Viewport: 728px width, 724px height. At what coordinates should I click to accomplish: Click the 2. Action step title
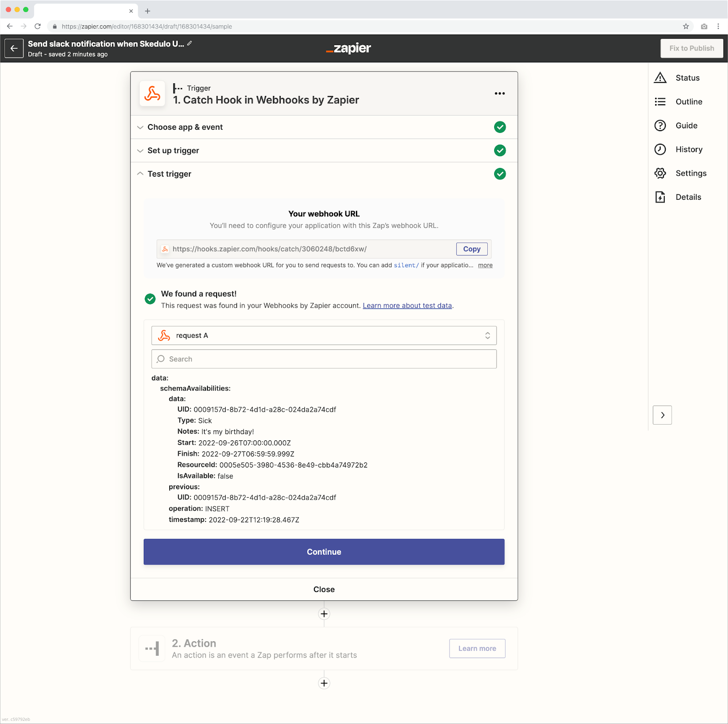194,643
